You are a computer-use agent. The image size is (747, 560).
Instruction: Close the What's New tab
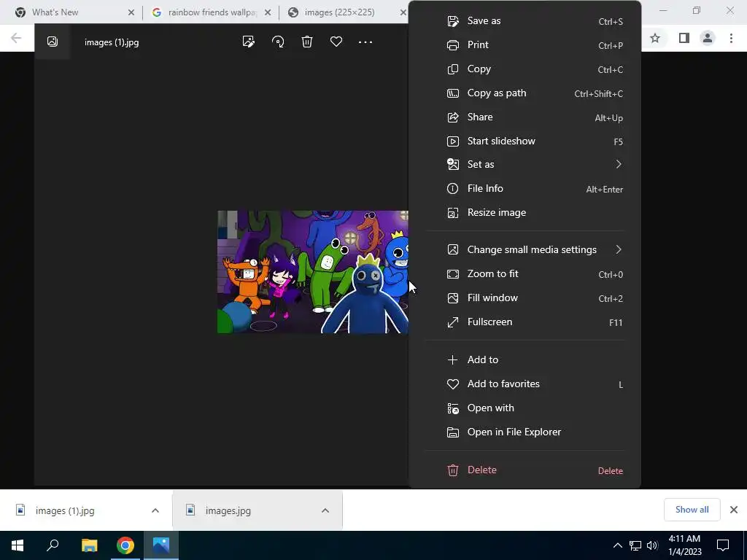tap(131, 12)
